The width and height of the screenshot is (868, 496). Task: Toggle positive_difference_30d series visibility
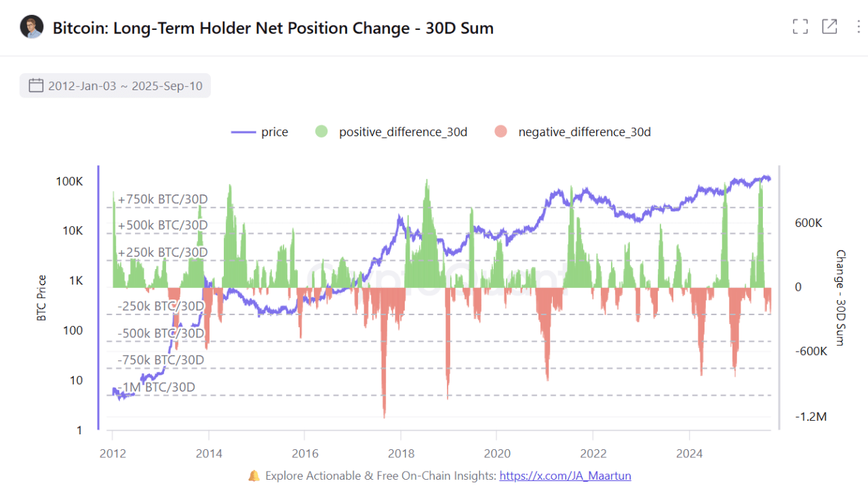403,132
